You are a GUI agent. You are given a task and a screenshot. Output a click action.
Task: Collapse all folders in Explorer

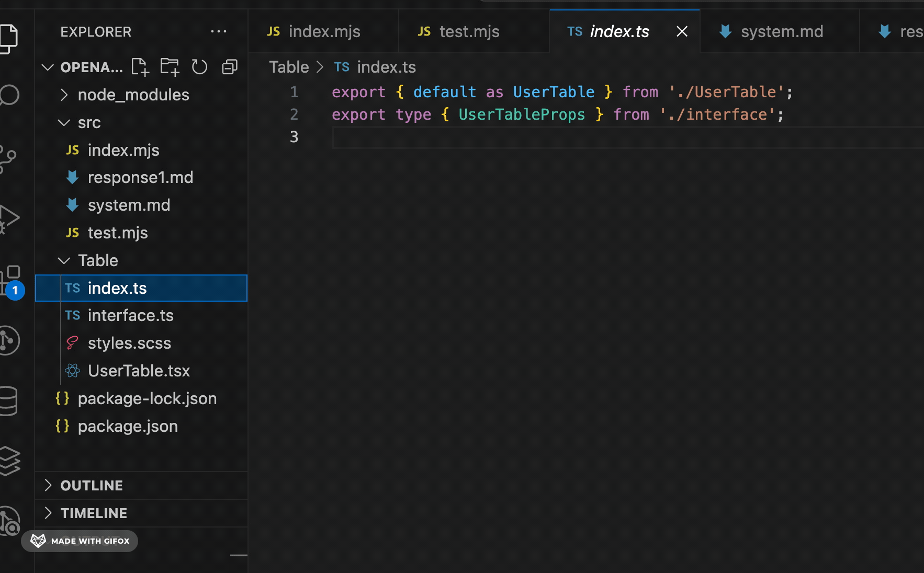point(230,67)
